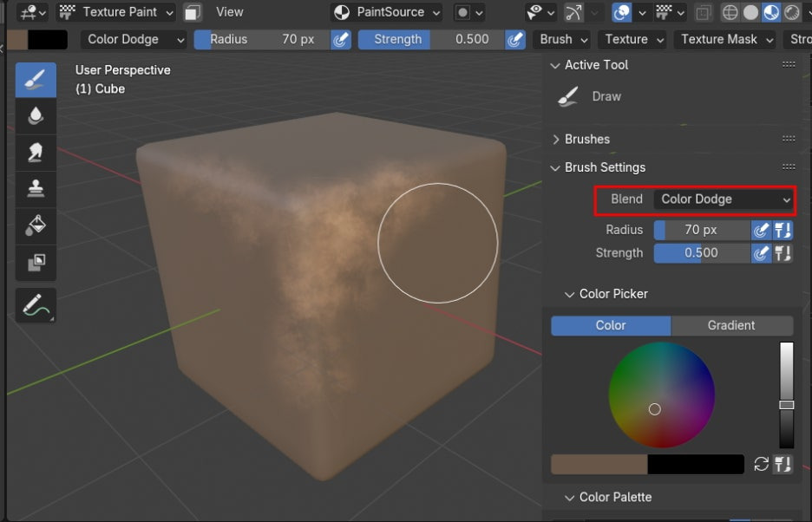Image resolution: width=812 pixels, height=522 pixels.
Task: Collapse the Brush Settings panel
Action: pyautogui.click(x=555, y=168)
